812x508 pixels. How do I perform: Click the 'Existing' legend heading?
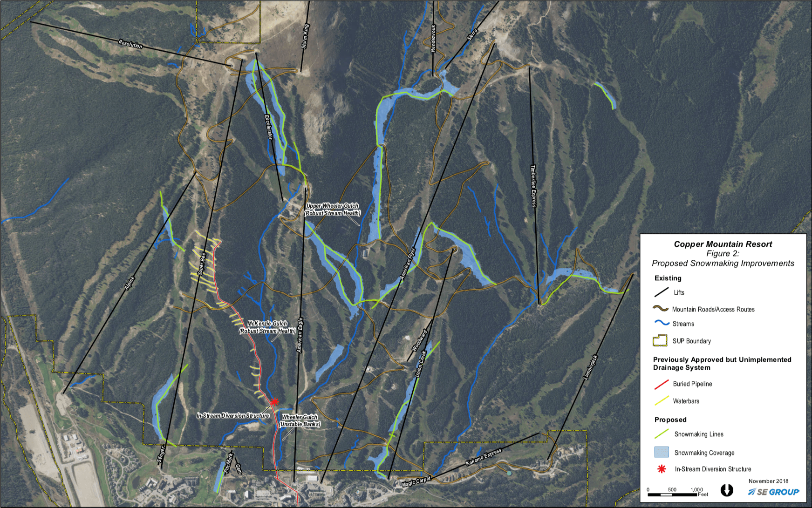[x=668, y=278]
